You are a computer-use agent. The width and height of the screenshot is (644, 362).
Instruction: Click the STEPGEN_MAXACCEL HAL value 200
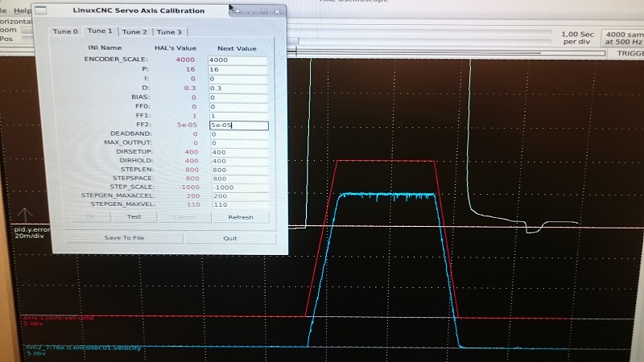pyautogui.click(x=193, y=196)
